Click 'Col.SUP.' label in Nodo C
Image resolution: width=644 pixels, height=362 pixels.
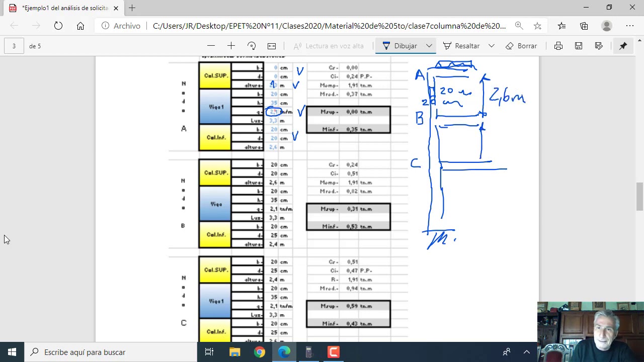click(215, 270)
